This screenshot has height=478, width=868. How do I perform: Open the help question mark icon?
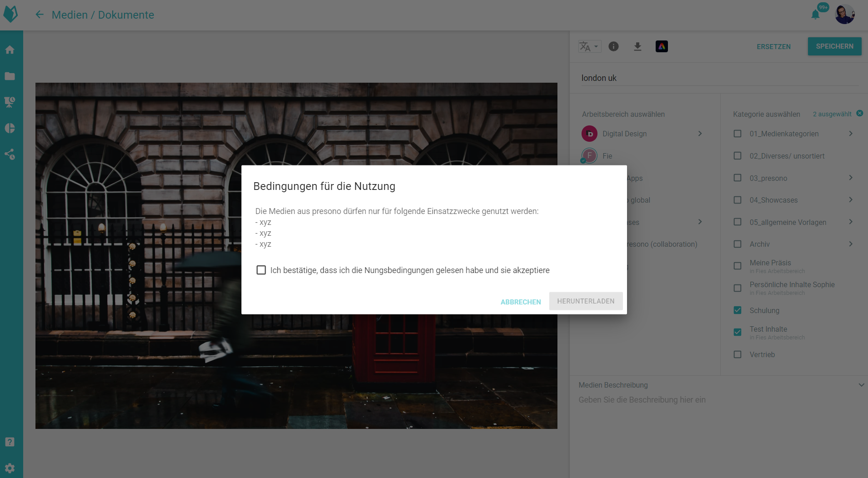point(10,442)
